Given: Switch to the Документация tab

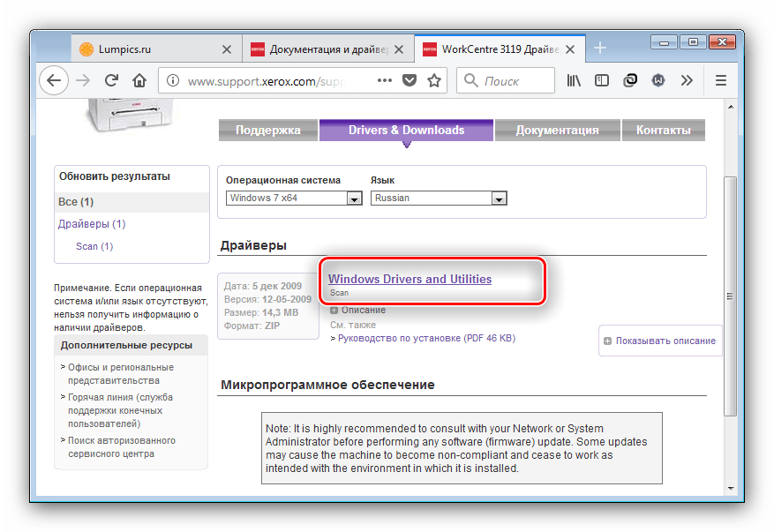Looking at the screenshot, I should coord(556,130).
